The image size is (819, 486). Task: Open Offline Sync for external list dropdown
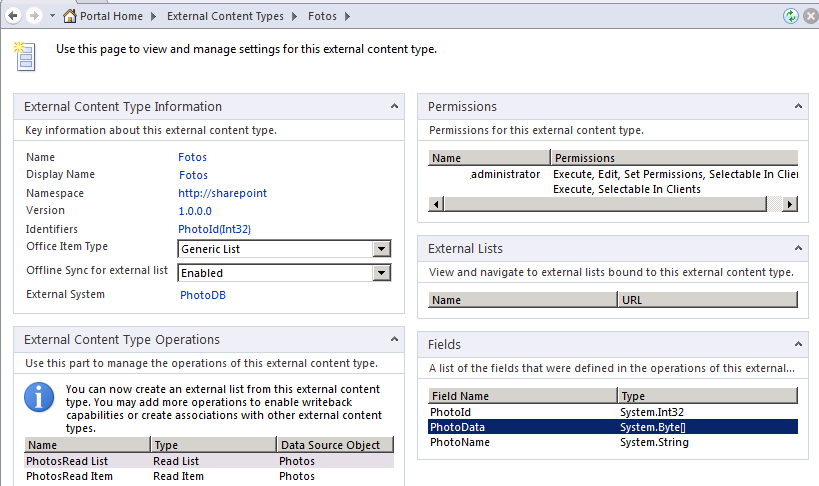pyautogui.click(x=381, y=273)
